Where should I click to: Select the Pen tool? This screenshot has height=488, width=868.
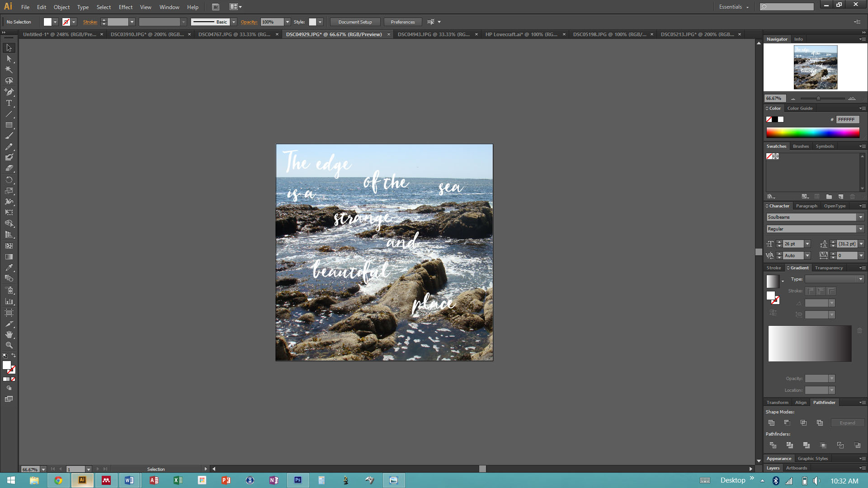click(x=9, y=92)
